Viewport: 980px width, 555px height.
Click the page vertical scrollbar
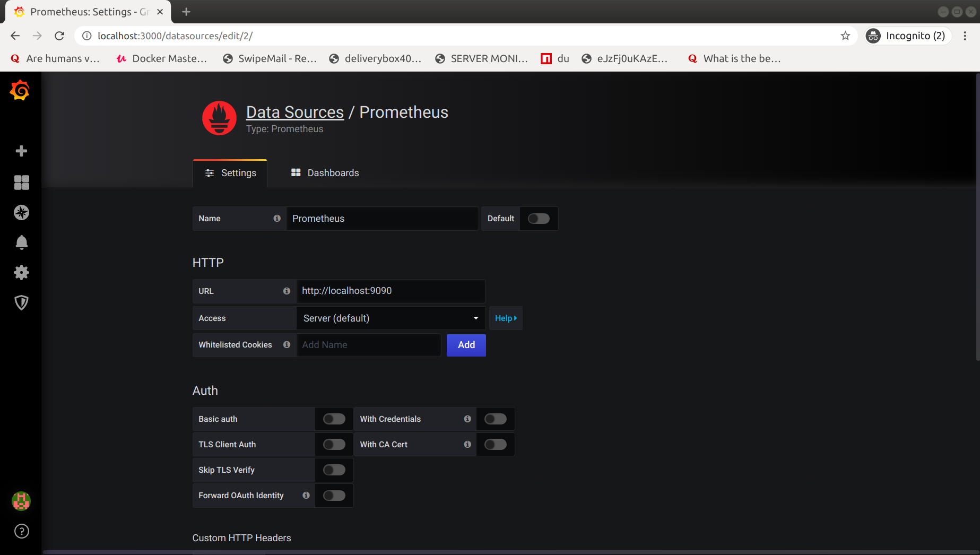click(977, 218)
